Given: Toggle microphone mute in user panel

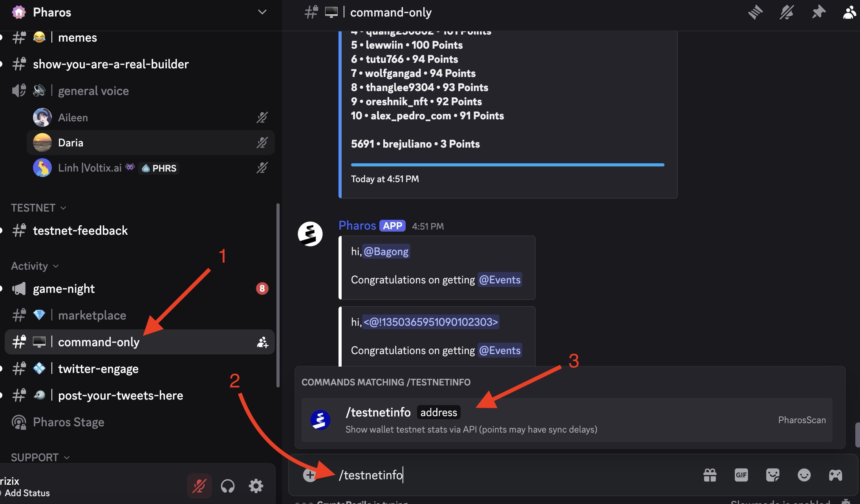Looking at the screenshot, I should pyautogui.click(x=199, y=486).
